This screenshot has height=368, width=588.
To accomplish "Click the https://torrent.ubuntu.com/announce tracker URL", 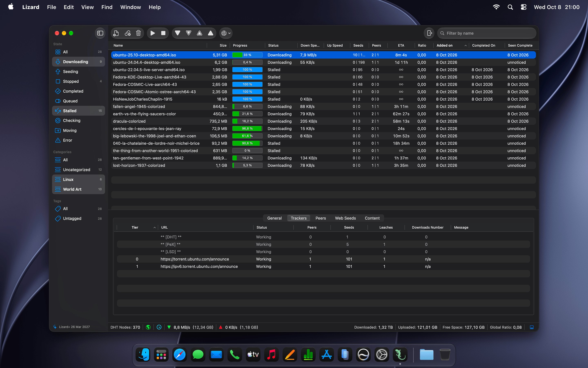I will tap(195, 259).
